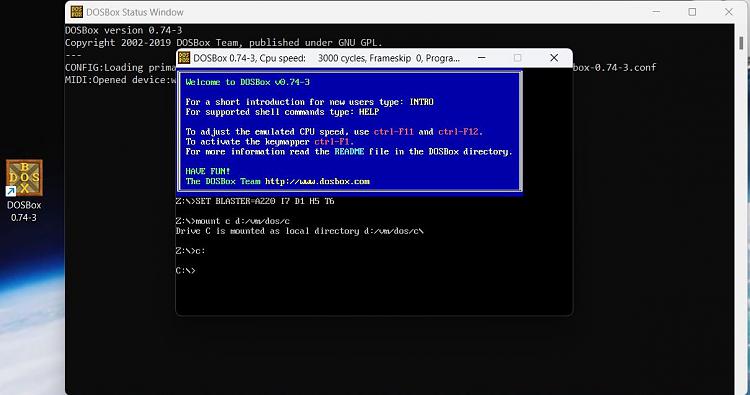Click the 'Z:\>c:' command line

(190, 251)
